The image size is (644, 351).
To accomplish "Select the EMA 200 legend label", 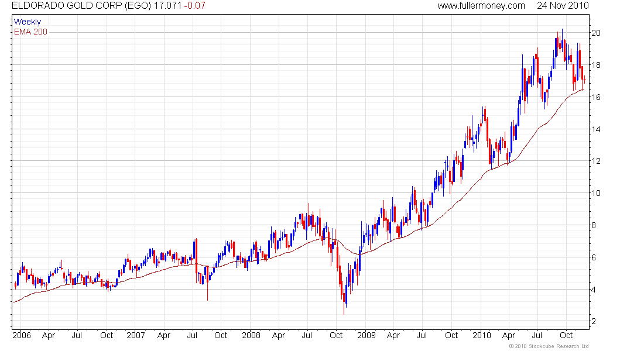I will point(30,32).
